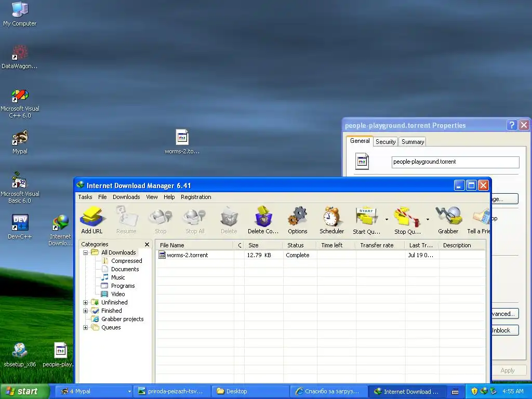Screen dimensions: 532x399
Task: Open IDM Options gear icon
Action: pos(298,220)
